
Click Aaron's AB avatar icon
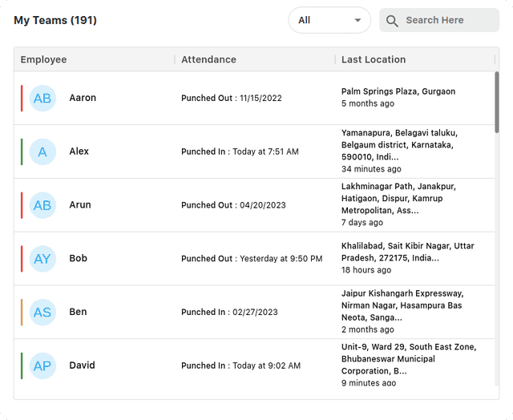(x=42, y=98)
